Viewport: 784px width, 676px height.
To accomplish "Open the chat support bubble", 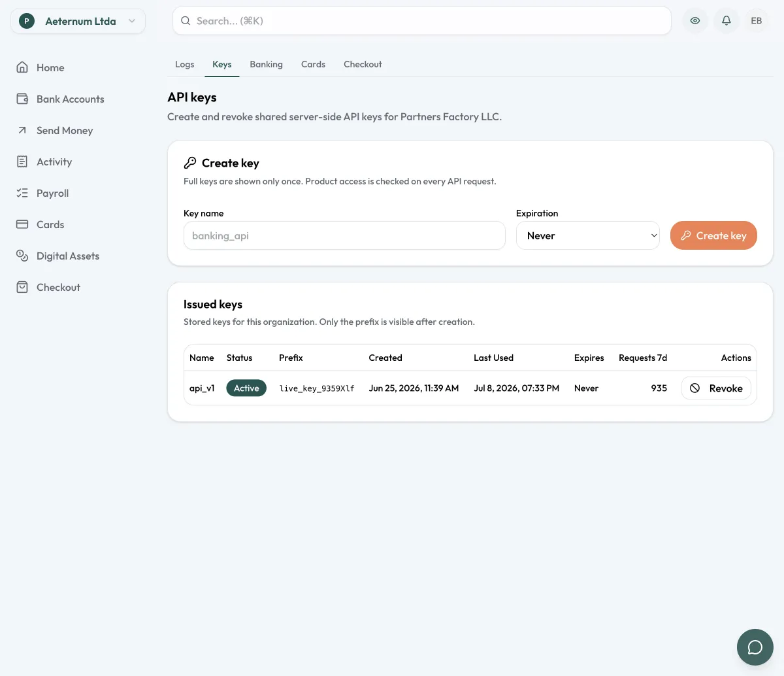I will (x=755, y=647).
